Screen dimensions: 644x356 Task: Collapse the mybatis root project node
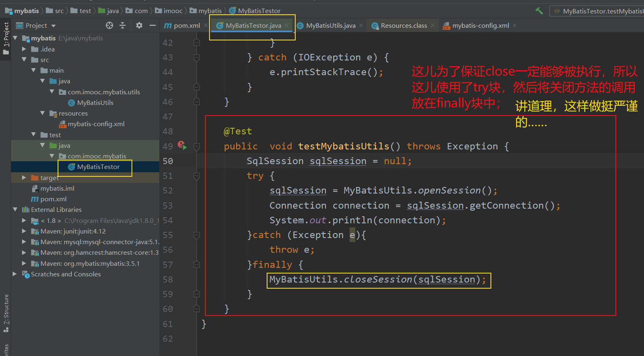[x=15, y=38]
